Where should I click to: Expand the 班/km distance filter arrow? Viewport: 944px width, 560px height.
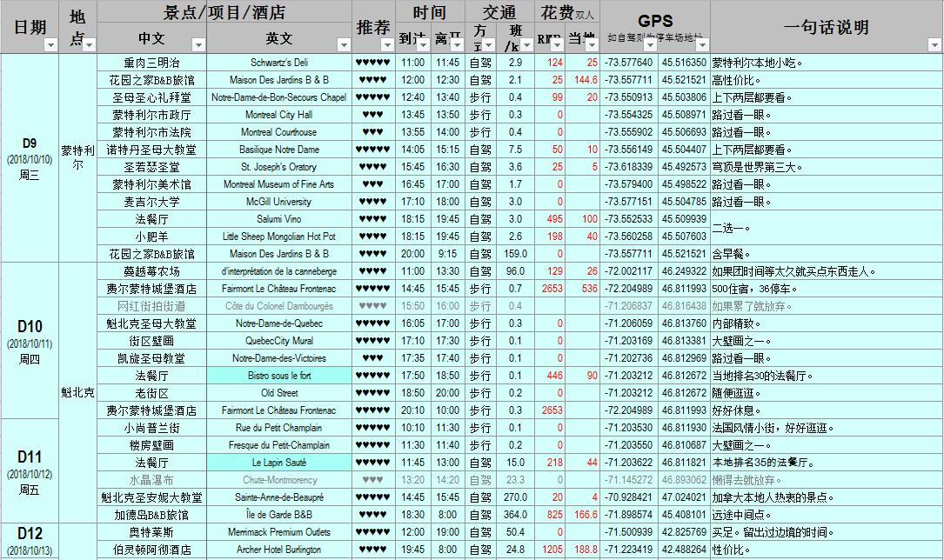coord(526,45)
